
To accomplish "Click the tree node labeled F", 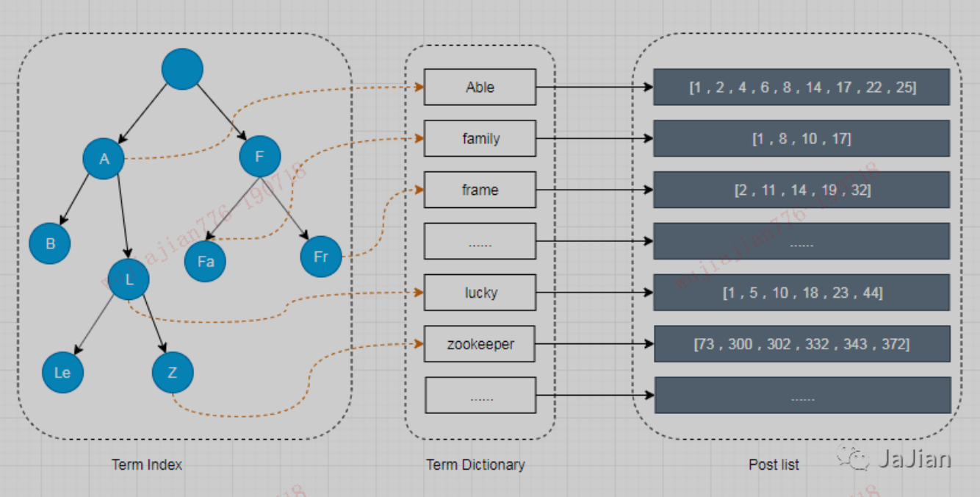I will pos(260,157).
